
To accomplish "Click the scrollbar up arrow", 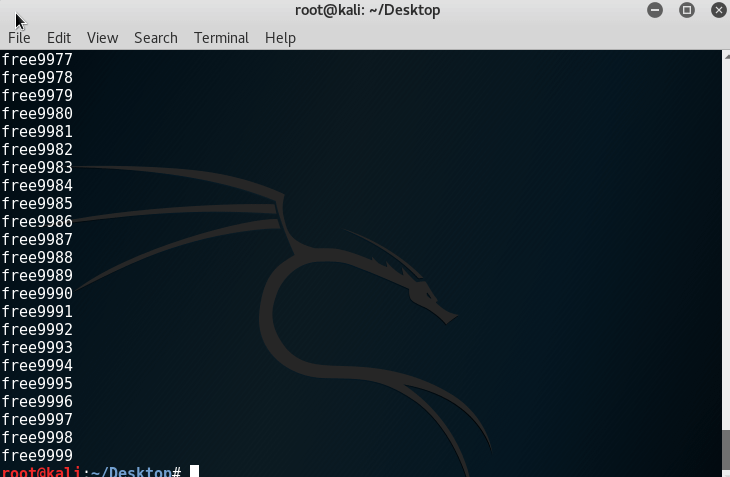I will tap(726, 56).
